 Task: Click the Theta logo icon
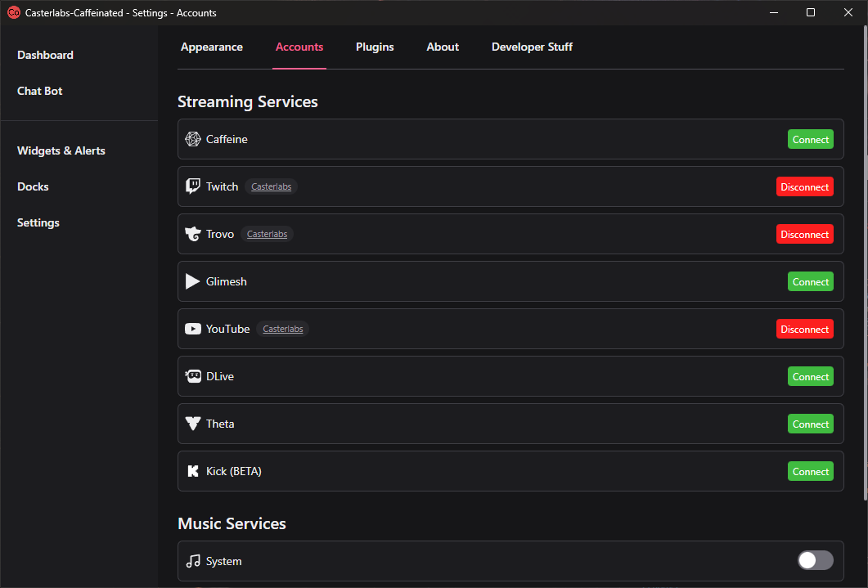(193, 424)
